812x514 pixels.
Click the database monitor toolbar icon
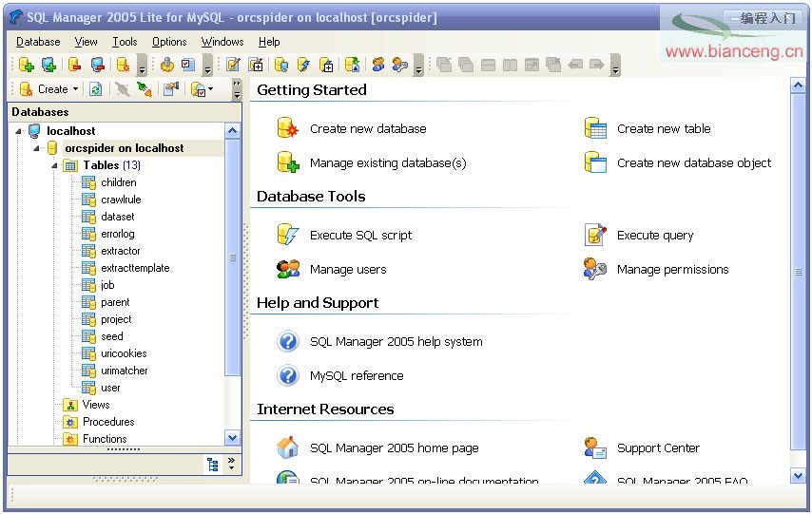(x=281, y=65)
